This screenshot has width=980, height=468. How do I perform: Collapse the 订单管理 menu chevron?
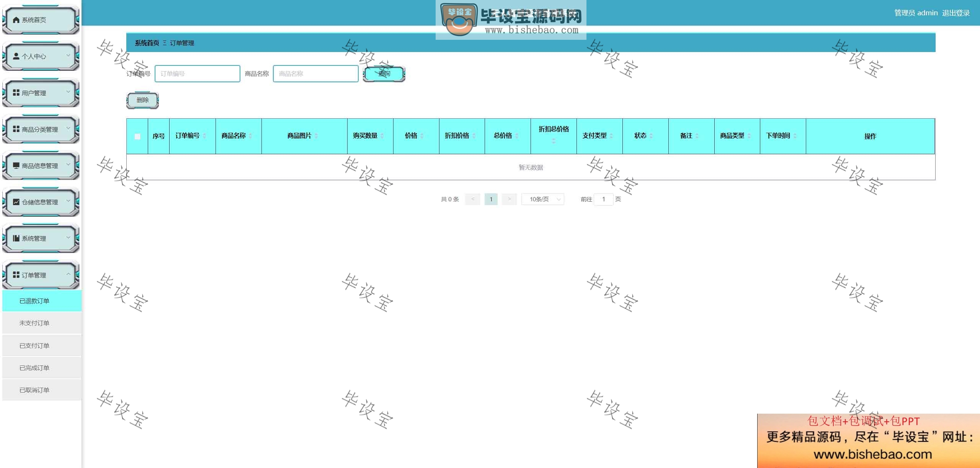[68, 274]
